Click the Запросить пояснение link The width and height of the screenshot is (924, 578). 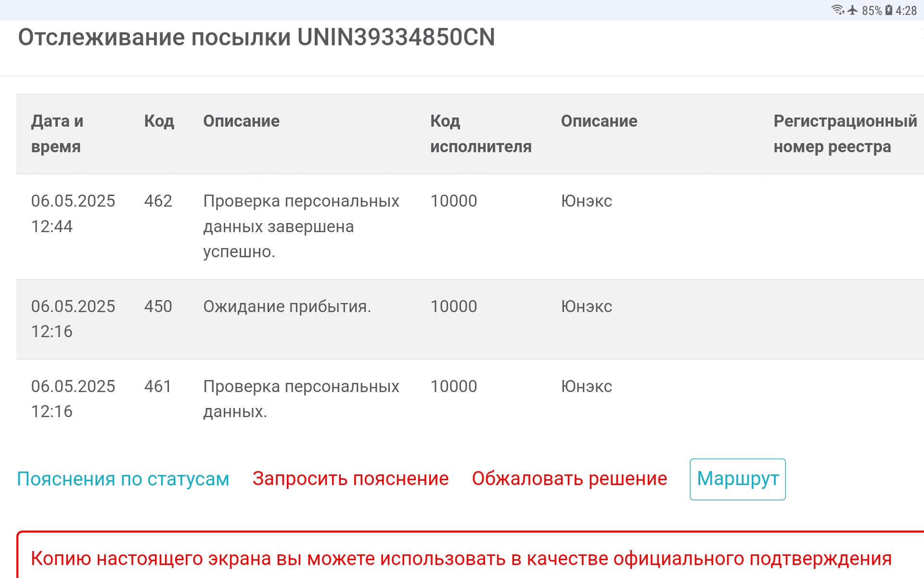[x=350, y=479]
